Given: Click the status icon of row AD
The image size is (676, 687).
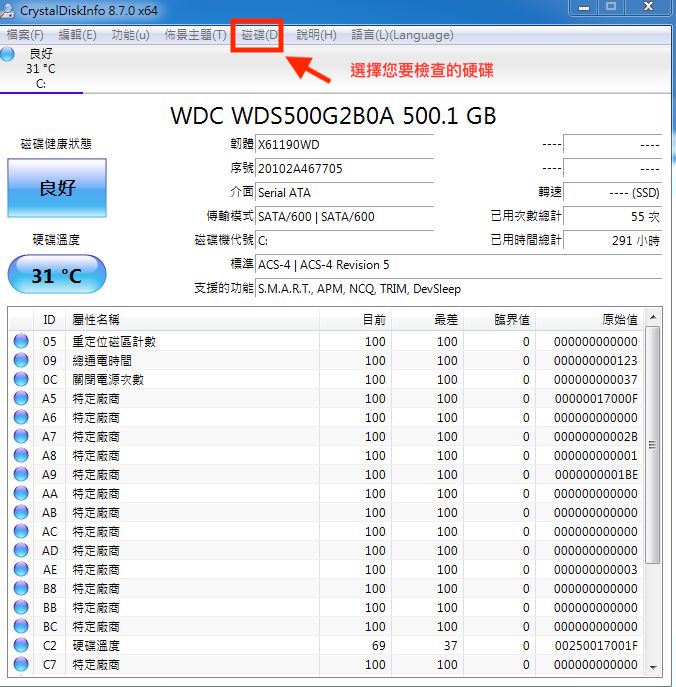Looking at the screenshot, I should click(21, 550).
